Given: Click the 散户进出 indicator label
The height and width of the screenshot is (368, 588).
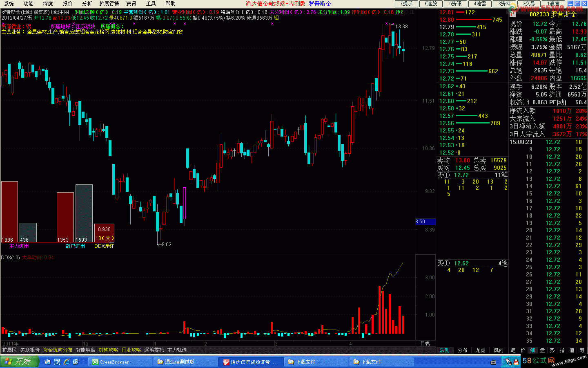Looking at the screenshot, I should point(75,246).
